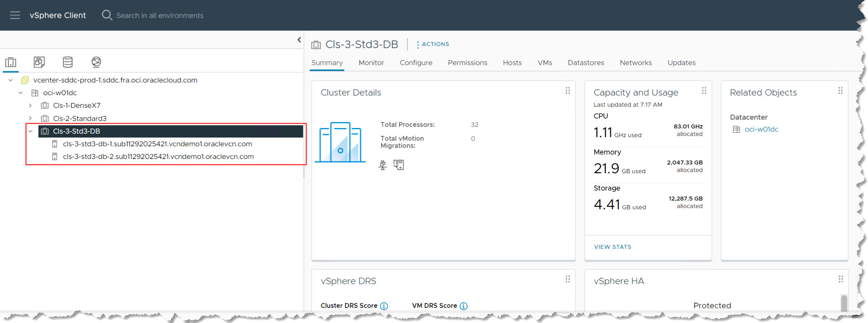The image size is (868, 323).
Task: Click the vSphere Client title
Action: 58,15
